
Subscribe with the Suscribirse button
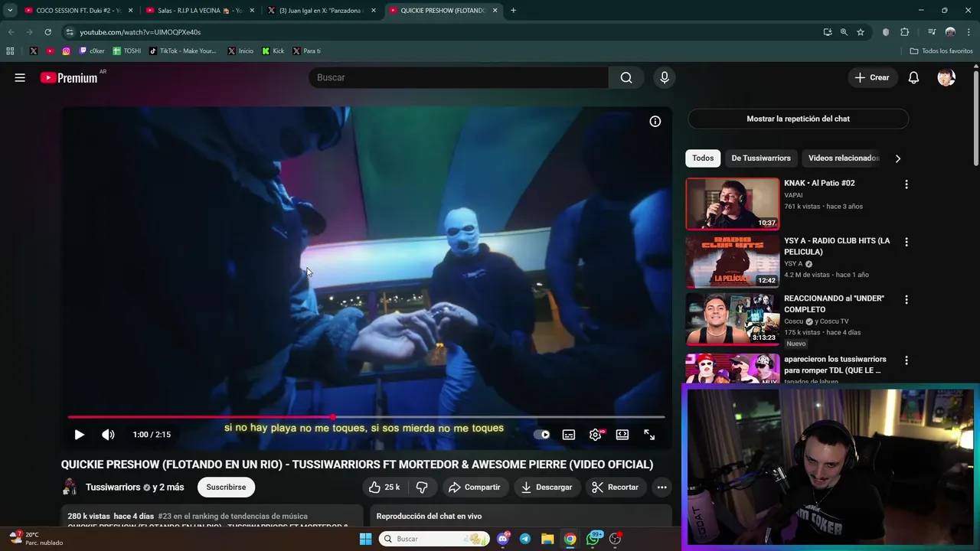[226, 487]
